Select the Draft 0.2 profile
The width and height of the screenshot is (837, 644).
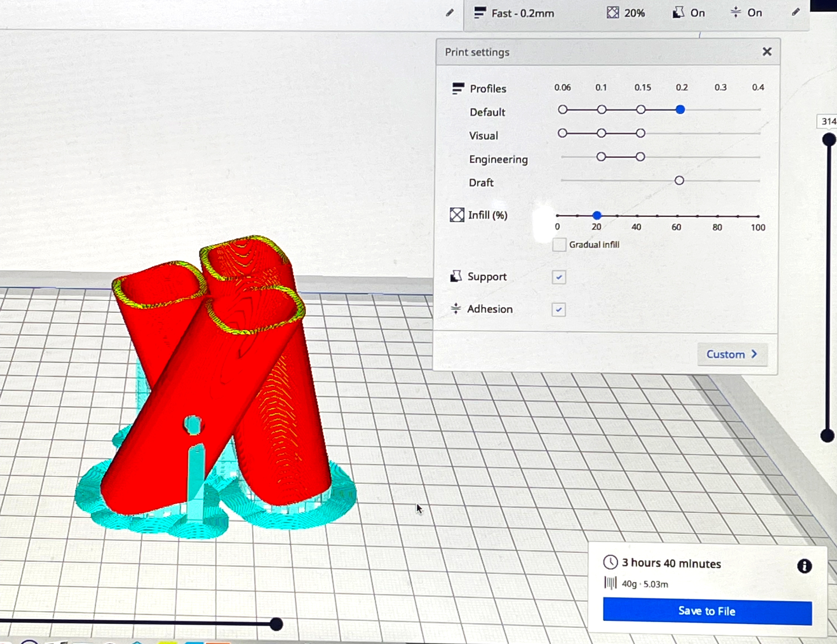[679, 181]
